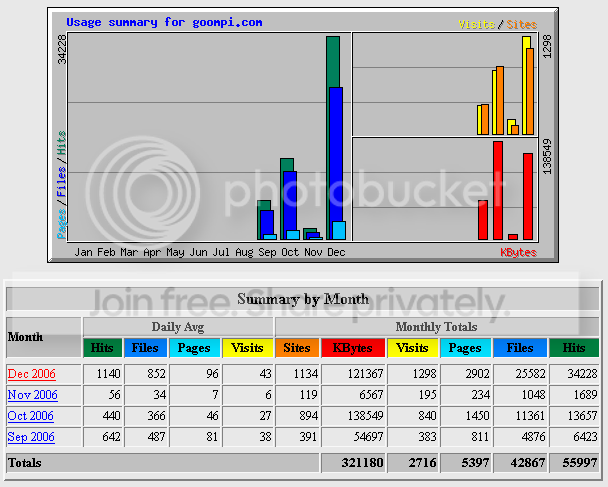The image size is (608, 487).
Task: Open the Sep 2006 monthly report link
Action: point(31,437)
